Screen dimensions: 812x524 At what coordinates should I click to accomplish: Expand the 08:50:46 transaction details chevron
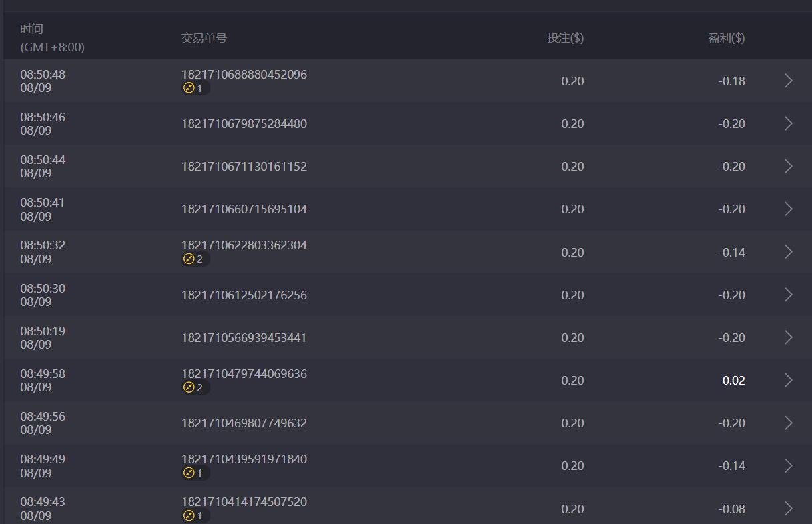pos(789,123)
